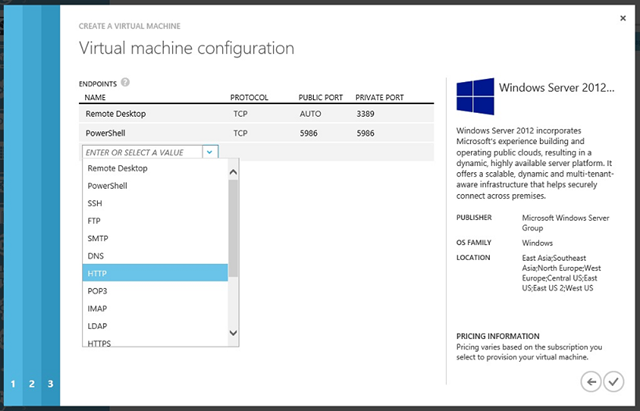The height and width of the screenshot is (411, 640).
Task: Pick SMTP from the endpoint list
Action: [155, 238]
